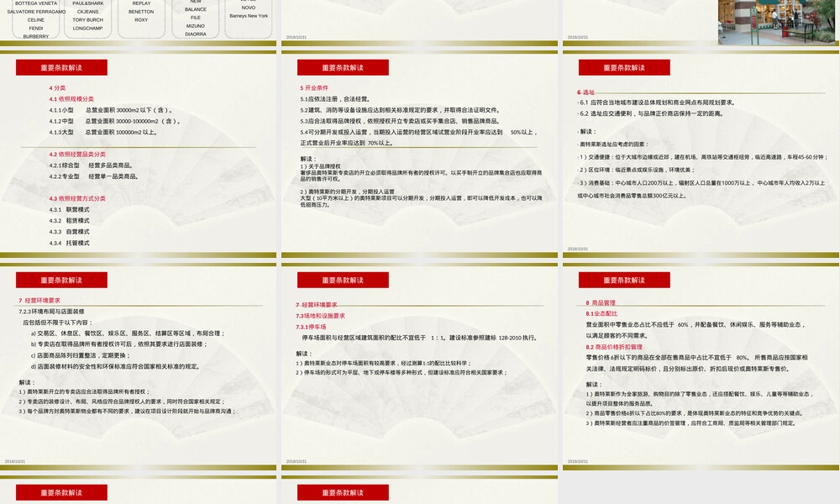This screenshot has height=504, width=840.
Task: Click the 'BENETTON' brand name
Action: pos(141,12)
